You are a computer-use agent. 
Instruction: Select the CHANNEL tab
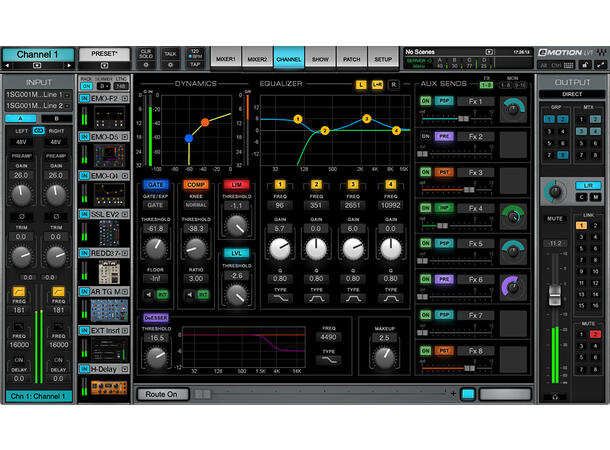tap(289, 58)
